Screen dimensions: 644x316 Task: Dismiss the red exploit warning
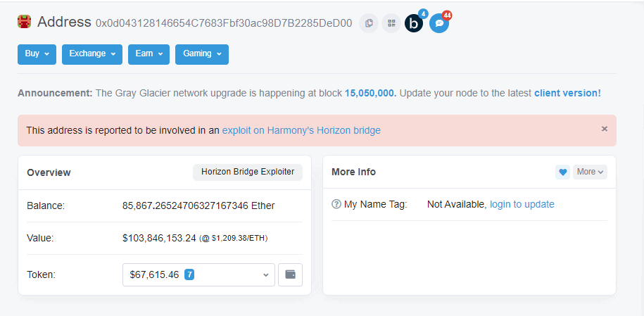(x=604, y=129)
